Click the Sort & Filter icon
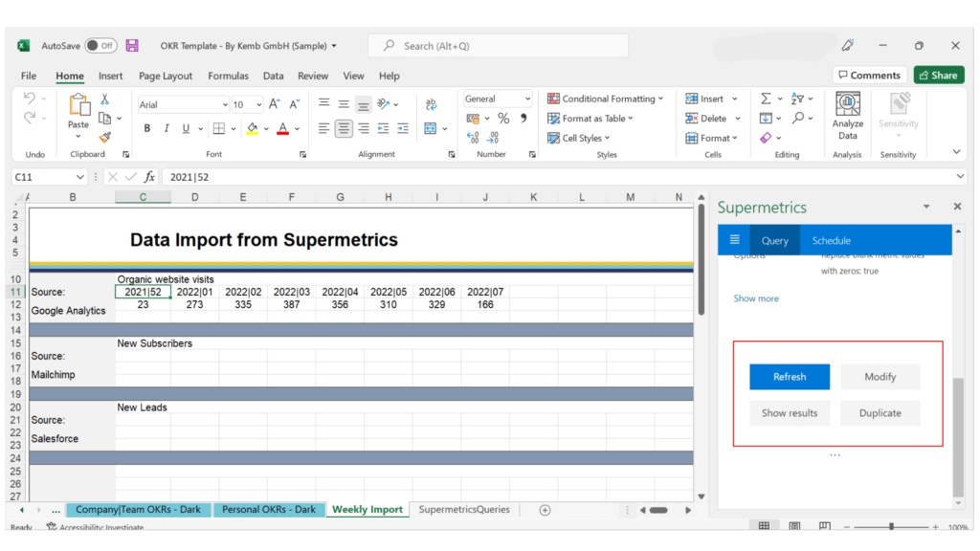Image resolution: width=980 pixels, height=551 pixels. (797, 99)
